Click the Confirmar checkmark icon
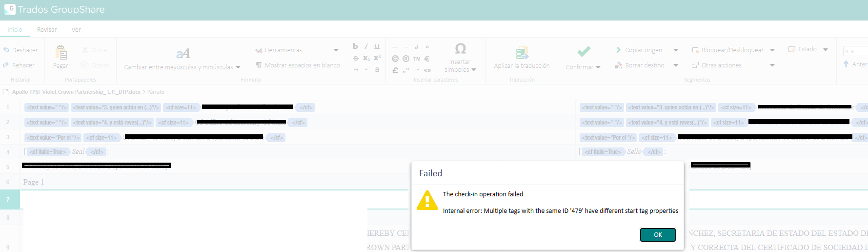 584,52
